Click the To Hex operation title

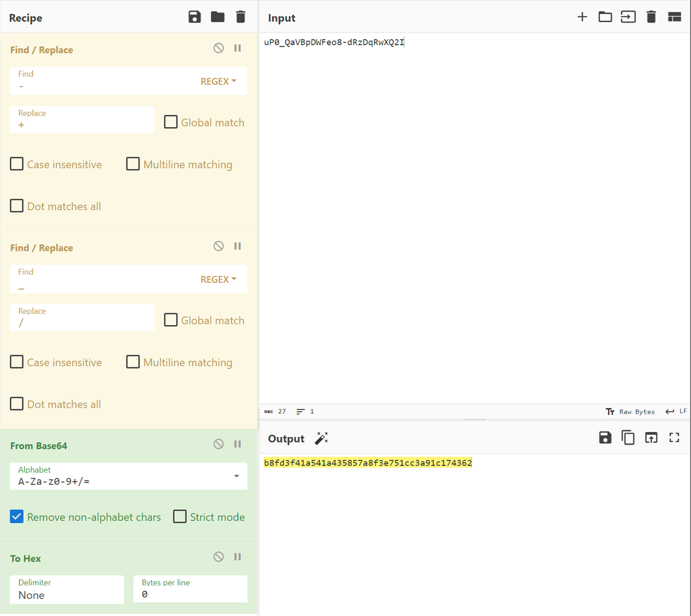click(26, 559)
